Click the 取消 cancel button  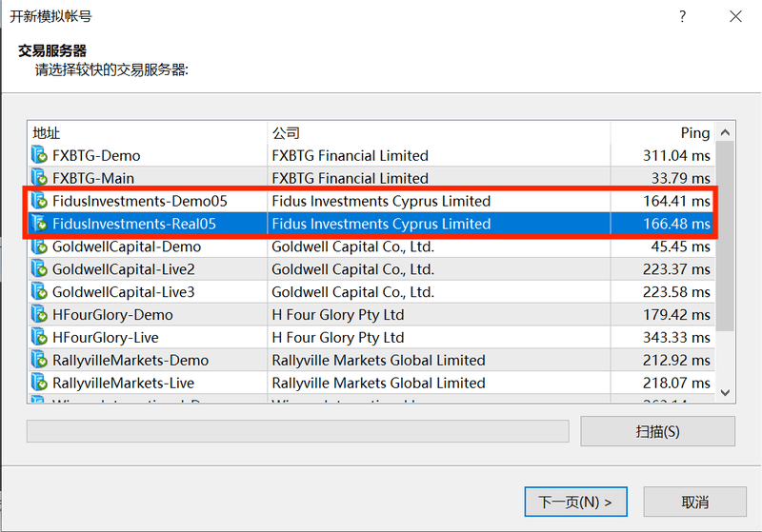(x=695, y=502)
